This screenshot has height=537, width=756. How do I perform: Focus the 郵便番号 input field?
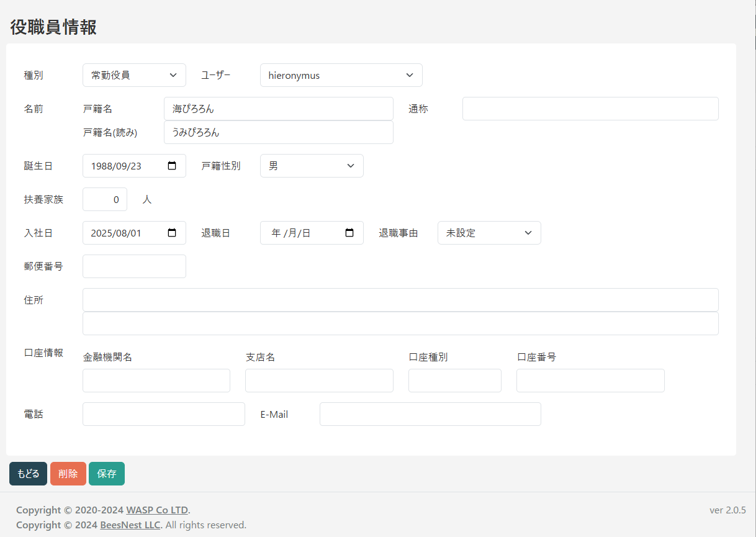tap(134, 266)
